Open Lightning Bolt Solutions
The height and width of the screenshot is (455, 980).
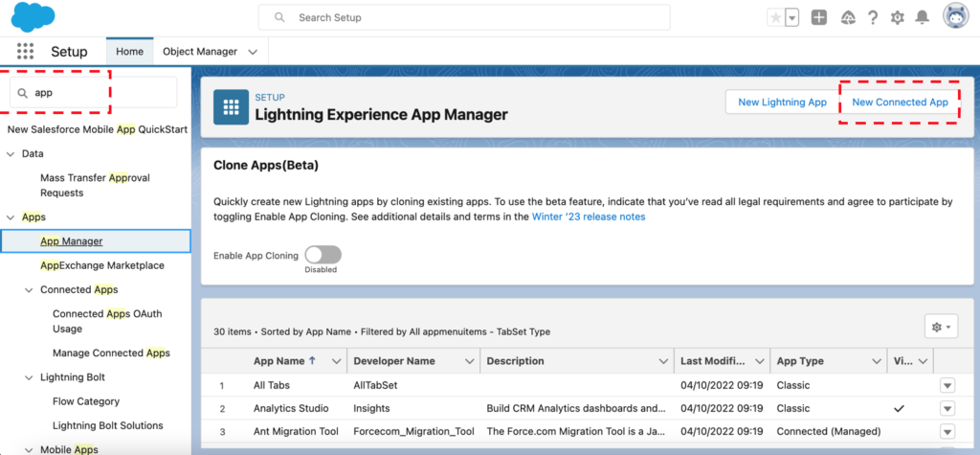pos(107,425)
